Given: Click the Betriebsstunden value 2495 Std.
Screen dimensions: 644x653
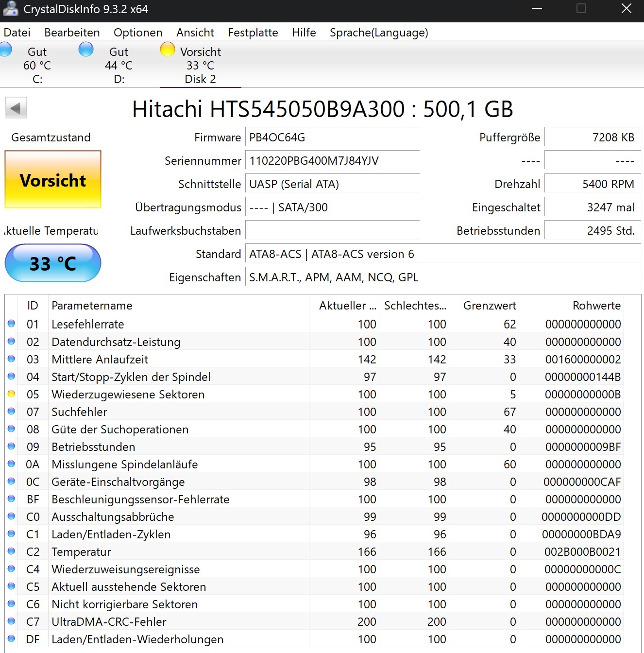Looking at the screenshot, I should 593,231.
